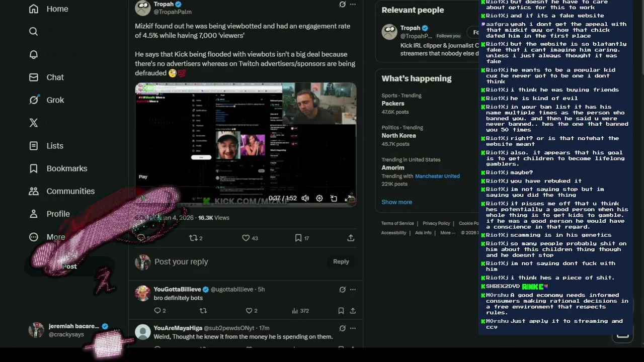Click the @TropahPalm handle on the post
This screenshot has height=362, width=644.
coord(173,12)
